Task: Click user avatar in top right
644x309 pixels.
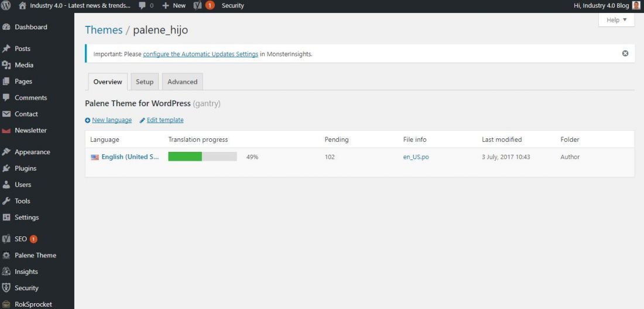Action: pyautogui.click(x=636, y=5)
